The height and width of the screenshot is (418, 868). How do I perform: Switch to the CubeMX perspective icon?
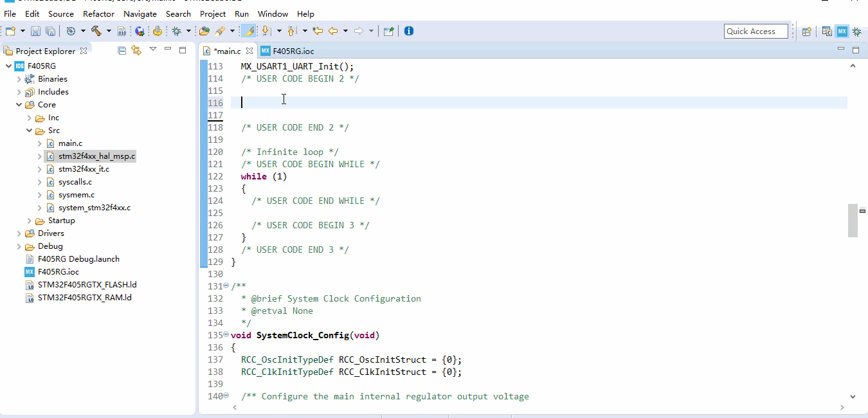[x=842, y=30]
